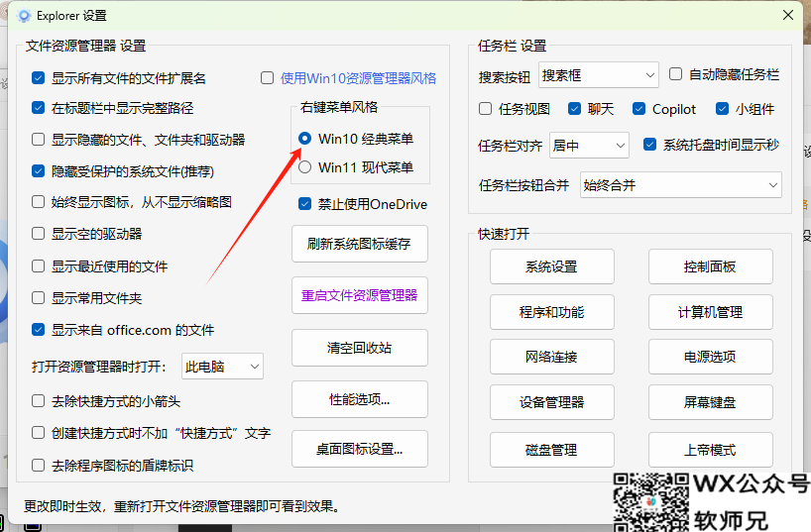
Task: Toggle 禁止使用OneDrive checkbox
Action: click(304, 204)
